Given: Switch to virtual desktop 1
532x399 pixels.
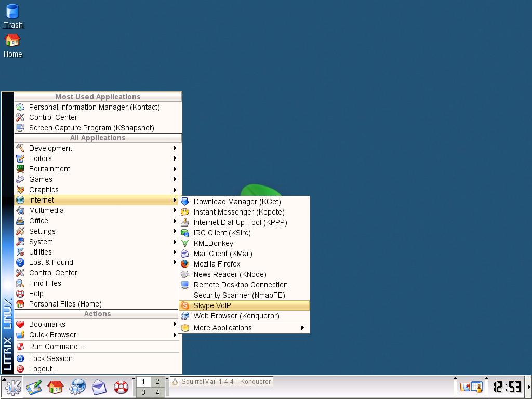Looking at the screenshot, I should (143, 381).
